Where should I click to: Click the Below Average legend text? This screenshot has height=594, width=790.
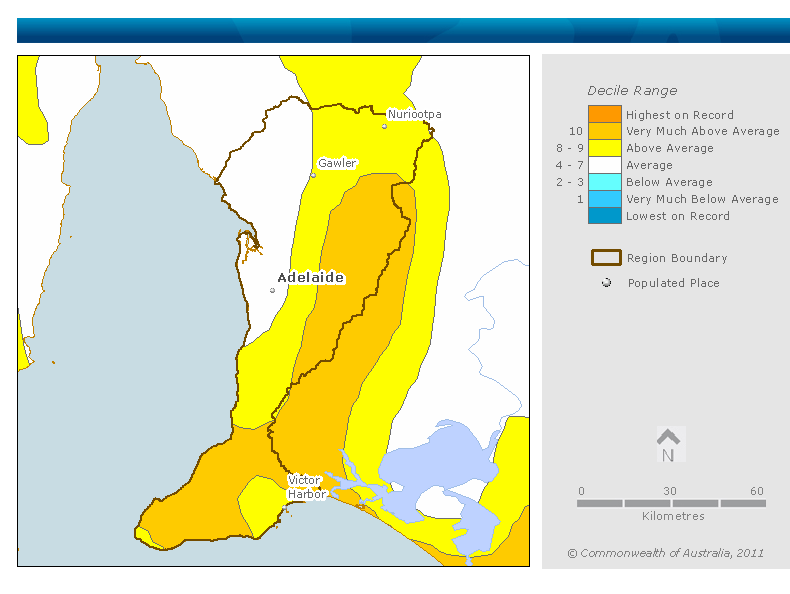(x=669, y=182)
